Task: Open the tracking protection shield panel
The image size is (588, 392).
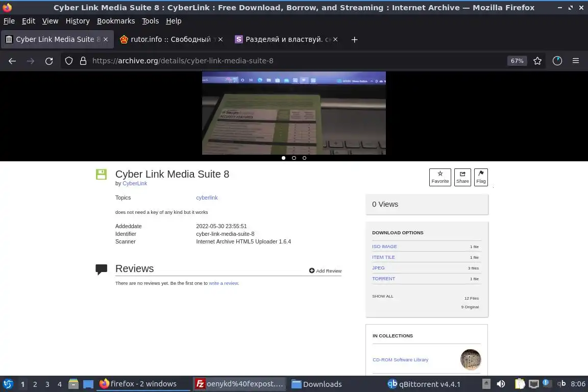Action: pos(68,61)
